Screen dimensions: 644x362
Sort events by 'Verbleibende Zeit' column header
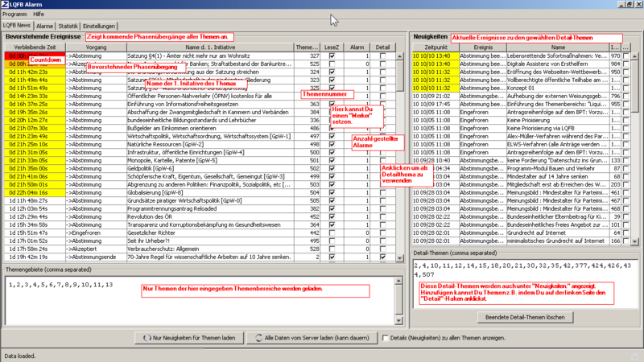35,47
